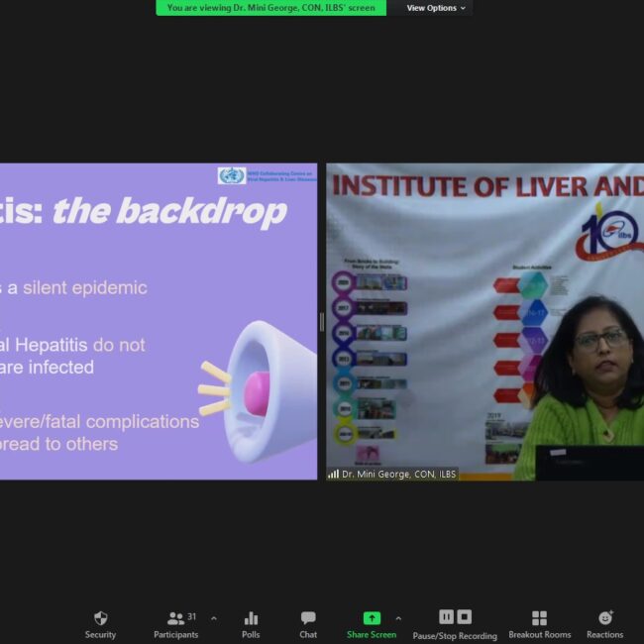The image size is (644, 644).
Task: Expand the arrow next to Participants
Action: point(214,618)
